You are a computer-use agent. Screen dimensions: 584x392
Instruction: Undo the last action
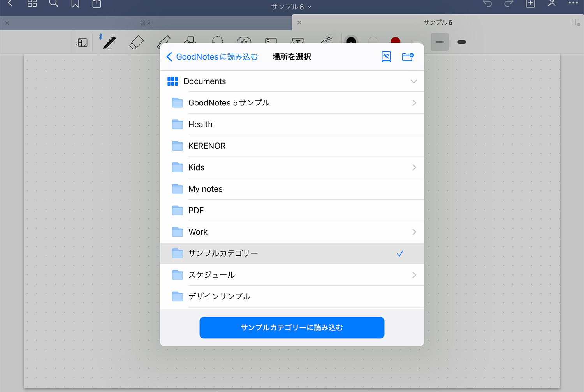coord(487,4)
